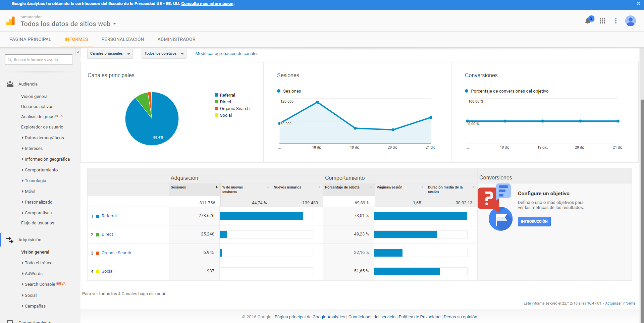Open the Todos los objetivos dropdown
The image size is (644, 323).
coord(164,54)
